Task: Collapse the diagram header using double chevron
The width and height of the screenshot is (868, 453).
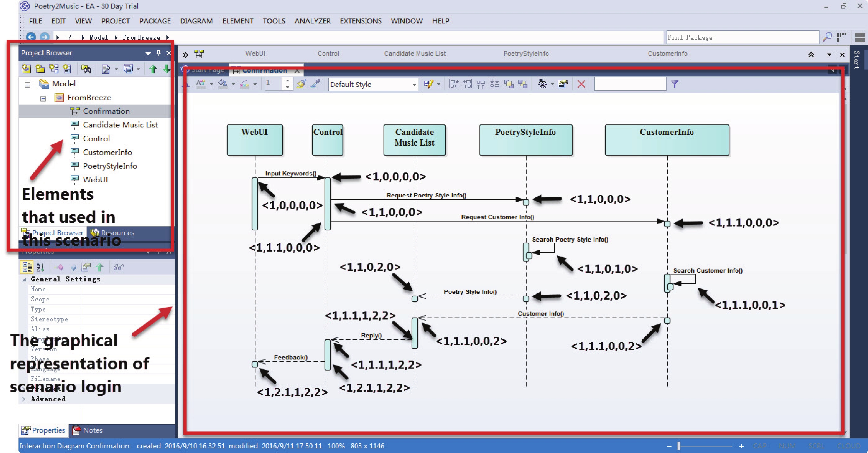Action: [x=812, y=54]
